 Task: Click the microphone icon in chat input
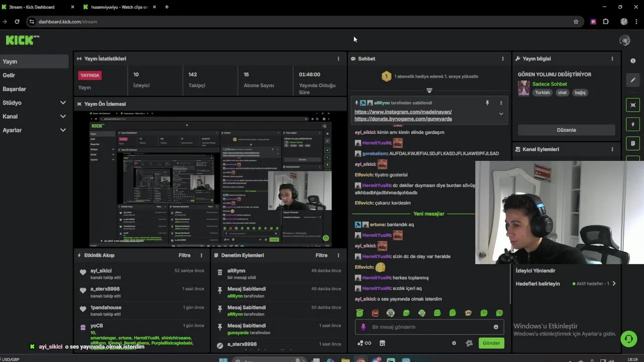click(x=363, y=327)
